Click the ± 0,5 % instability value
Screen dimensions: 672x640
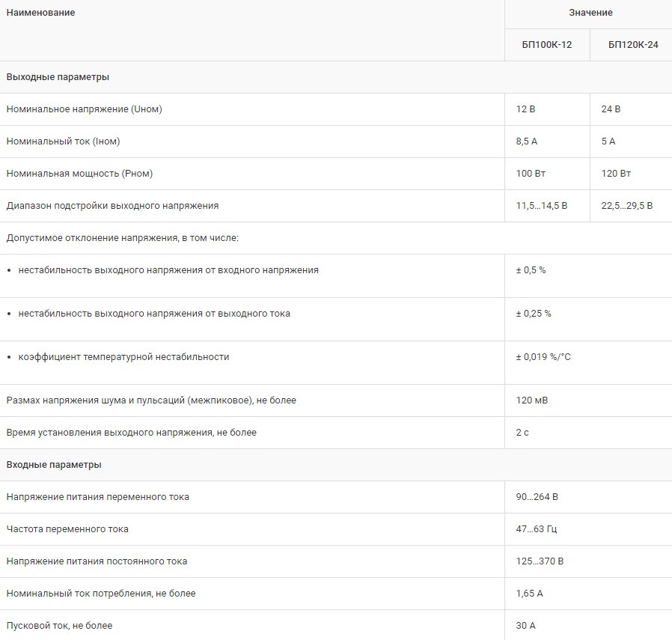531,270
